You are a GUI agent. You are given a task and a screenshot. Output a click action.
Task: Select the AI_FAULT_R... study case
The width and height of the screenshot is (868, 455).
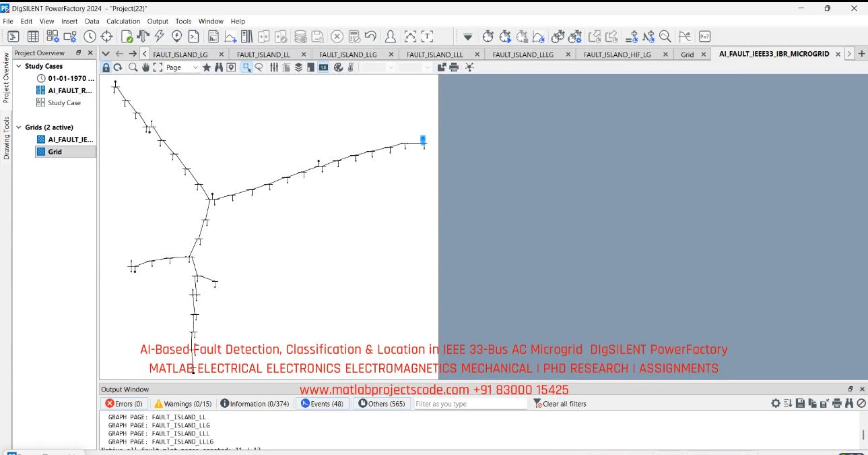tap(70, 90)
